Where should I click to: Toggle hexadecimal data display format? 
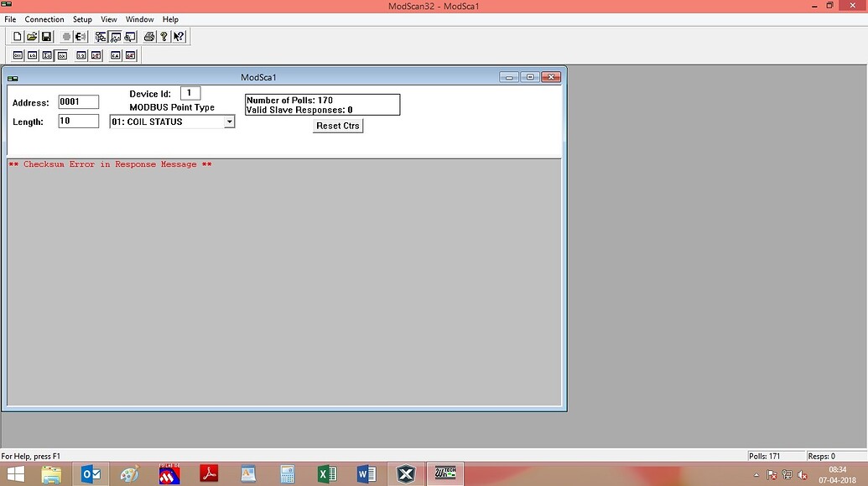[x=62, y=55]
